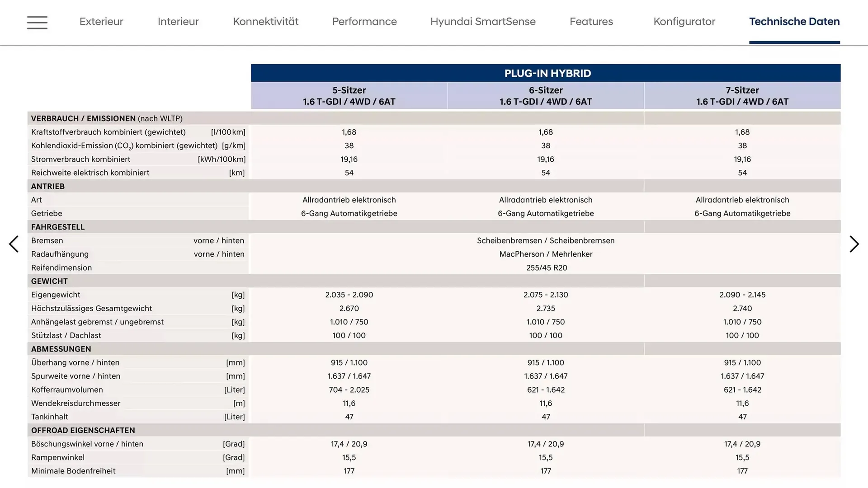
Task: Switch to the Performance tab
Action: point(364,21)
